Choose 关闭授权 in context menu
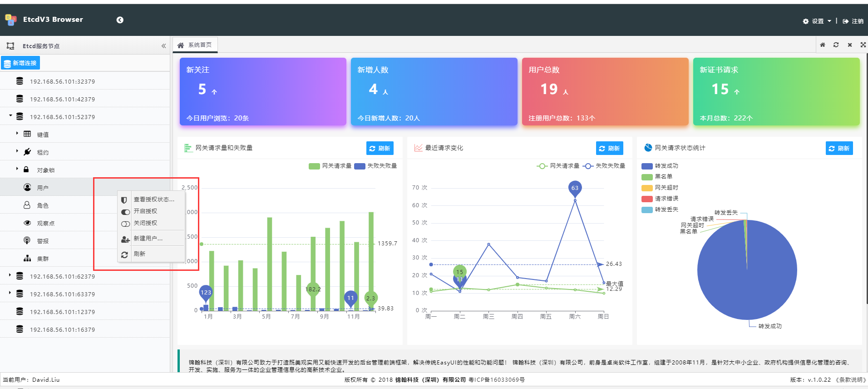The width and height of the screenshot is (868, 389). click(151, 223)
